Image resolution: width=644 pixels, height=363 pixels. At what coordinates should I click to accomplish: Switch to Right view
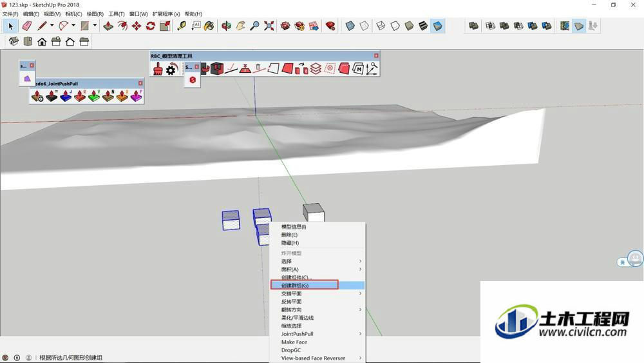[x=56, y=41]
